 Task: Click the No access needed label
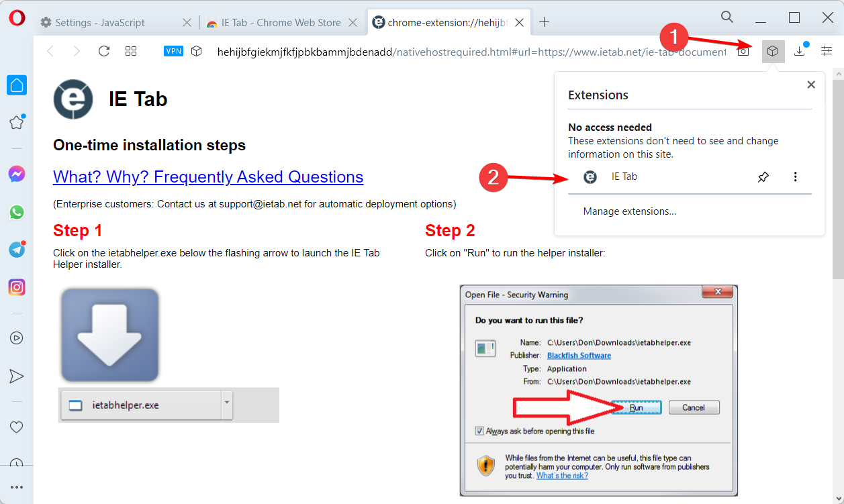[610, 128]
